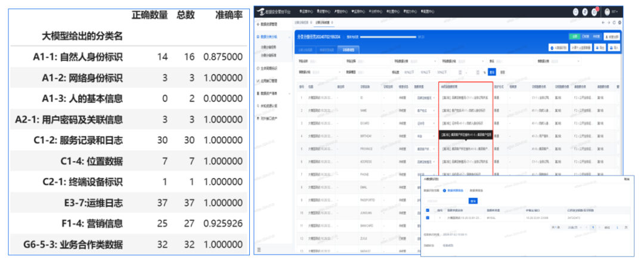Expand the 数据资产清单 sidebar group
644x263 pixels.
(290, 93)
